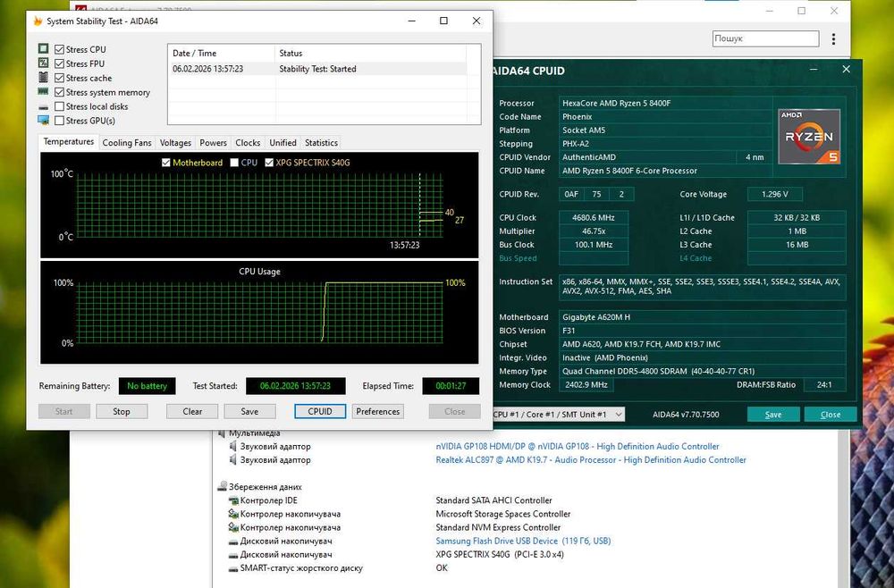The height and width of the screenshot is (588, 894).
Task: Click Close in the CPUID window
Action: click(x=831, y=415)
